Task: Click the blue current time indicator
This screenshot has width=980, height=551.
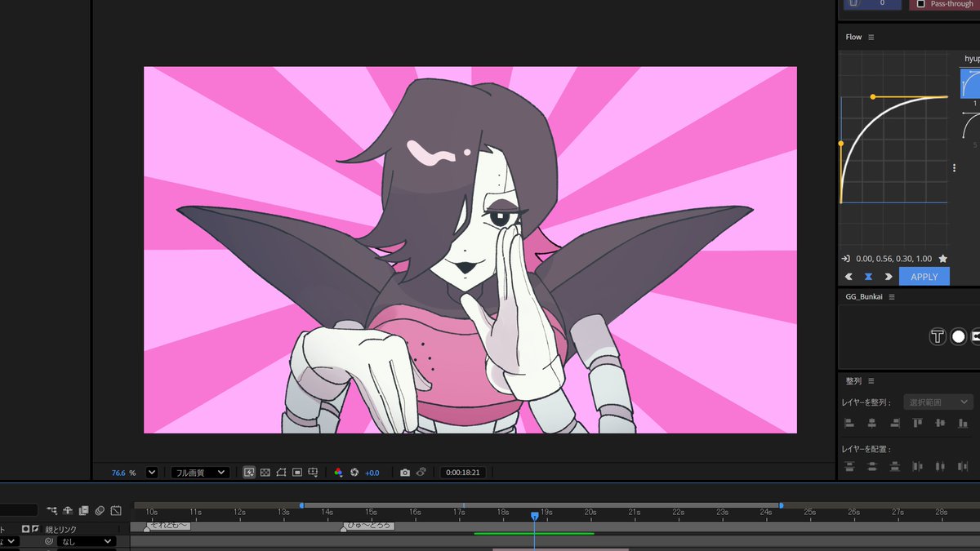Action: pos(535,516)
